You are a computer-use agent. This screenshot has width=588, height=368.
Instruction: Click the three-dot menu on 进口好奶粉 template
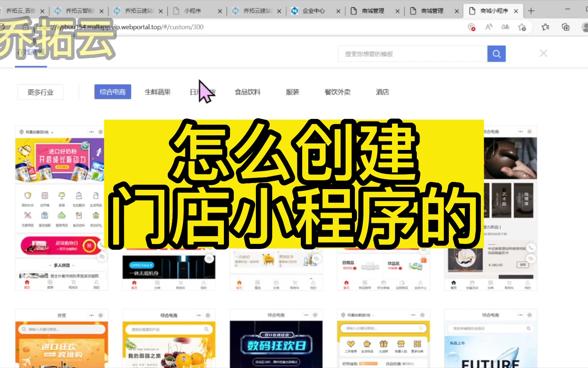coord(92,132)
